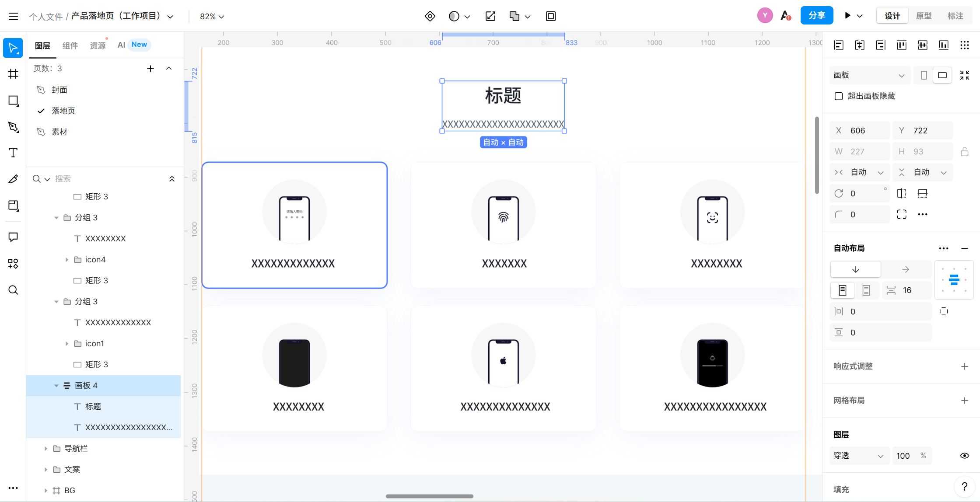Screen dimensions: 980x502
Task: Select the Pen tool
Action: pyautogui.click(x=13, y=127)
